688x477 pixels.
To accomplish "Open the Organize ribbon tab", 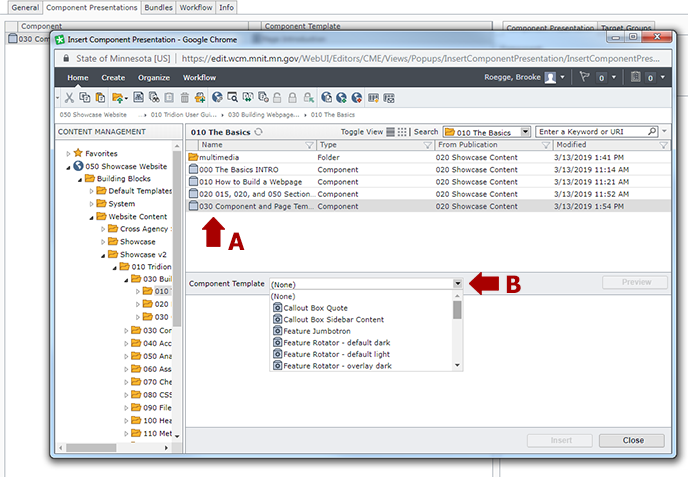I will (x=154, y=77).
